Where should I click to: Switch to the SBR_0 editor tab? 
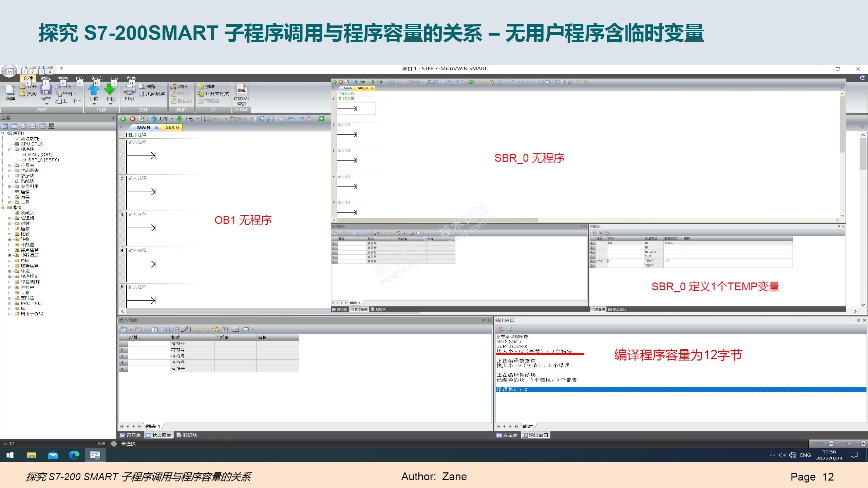pyautogui.click(x=172, y=128)
